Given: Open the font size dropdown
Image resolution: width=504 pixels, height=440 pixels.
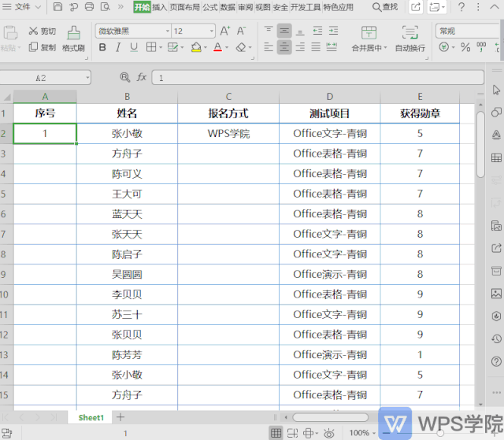Looking at the screenshot, I should [212, 31].
